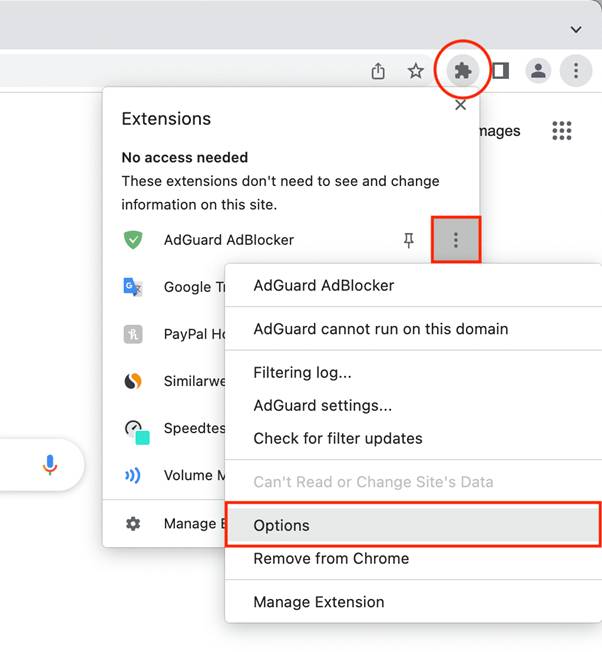Click the Similarweb extension name
Viewport: 602px width, 652px height.
coord(195,381)
